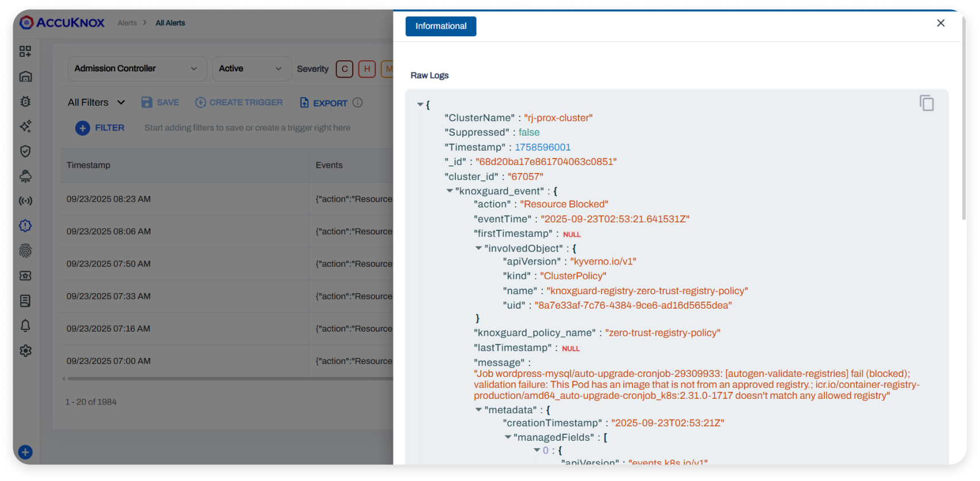Click the Export button
Viewport: 980px width, 481px height.
point(324,103)
